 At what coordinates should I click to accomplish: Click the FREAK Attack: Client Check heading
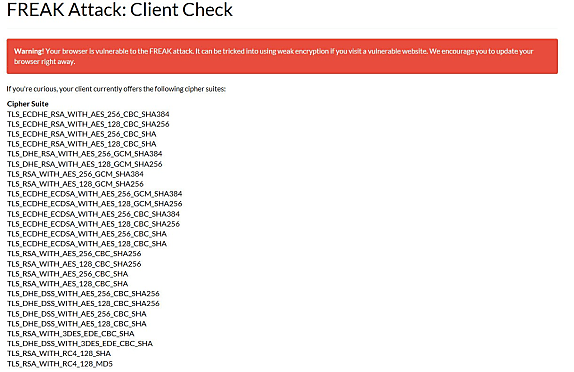[120, 9]
